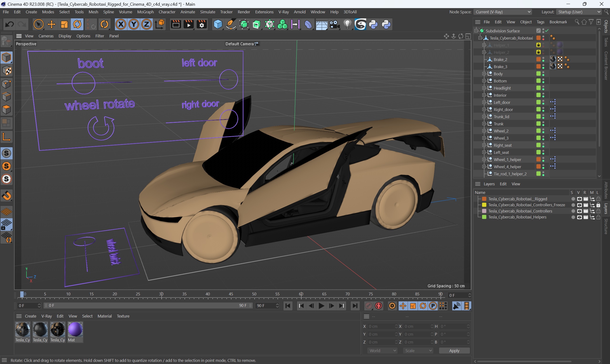
Task: Collapse the Subdivision Surface hierarchy
Action: click(x=477, y=31)
